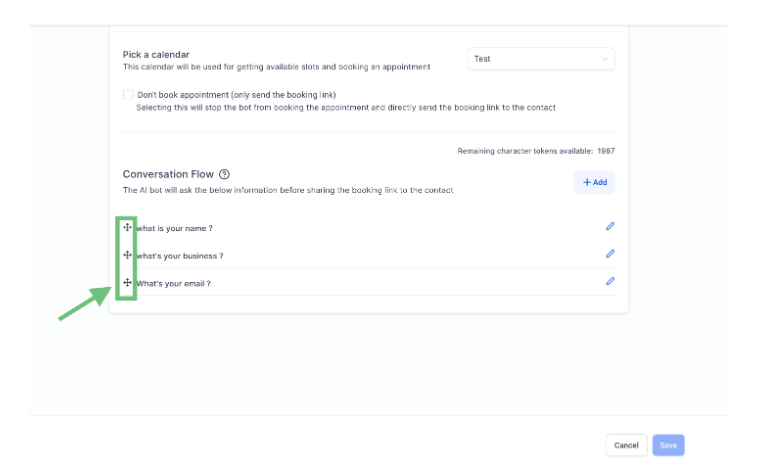Open editor for "What's your email ?" question
Viewport: 777px width, 463px height.
point(610,282)
